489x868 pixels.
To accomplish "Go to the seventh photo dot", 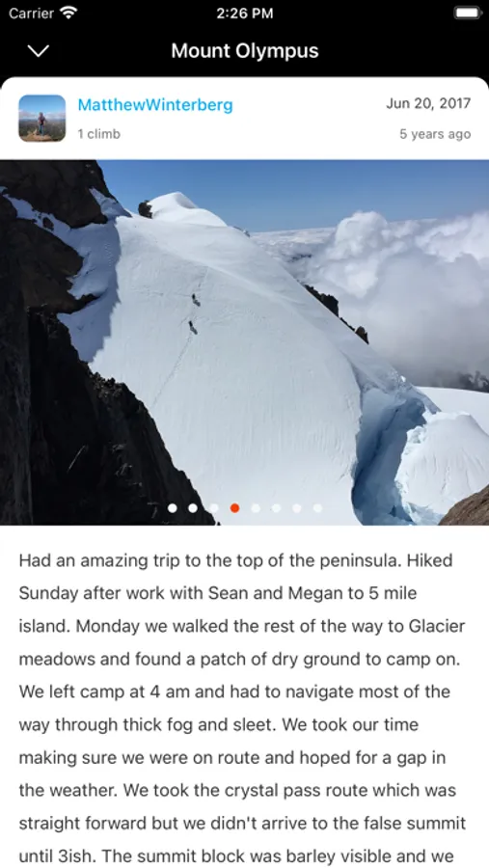I will click(x=297, y=507).
